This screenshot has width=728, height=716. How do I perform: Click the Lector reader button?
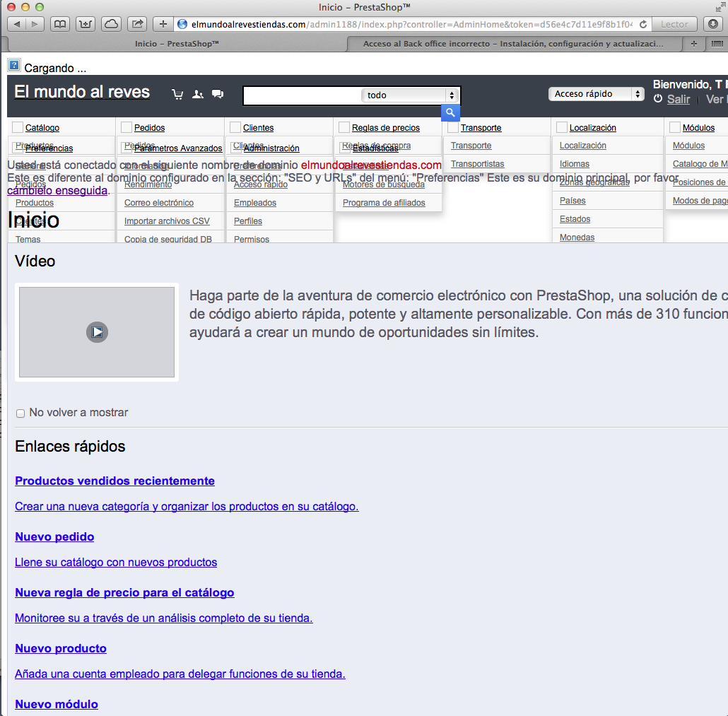coord(674,24)
